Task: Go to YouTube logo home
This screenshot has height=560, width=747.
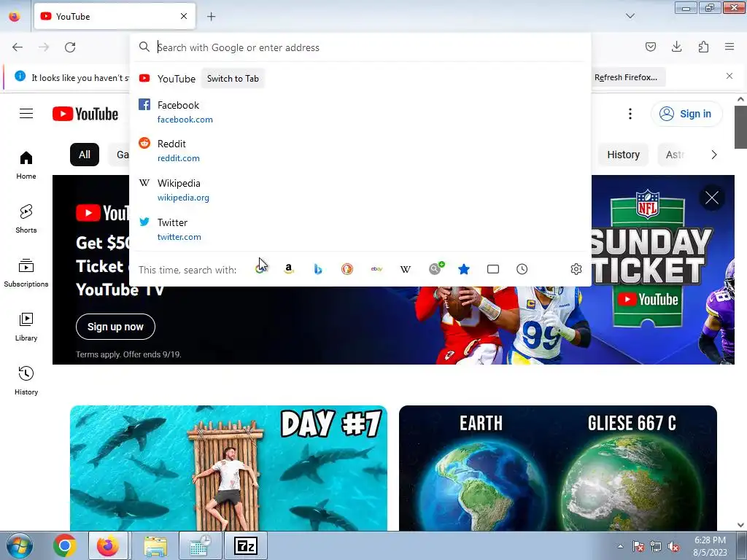Action: tap(85, 114)
